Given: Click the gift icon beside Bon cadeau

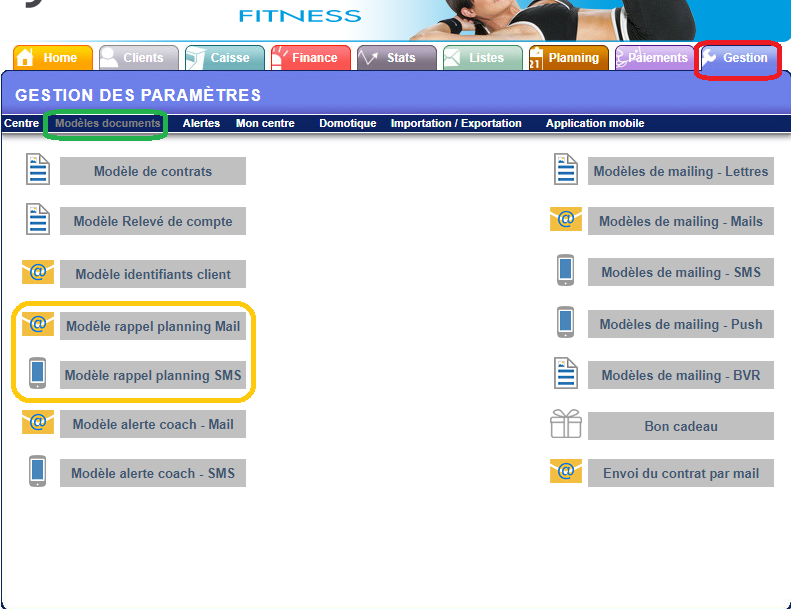Looking at the screenshot, I should [x=566, y=424].
